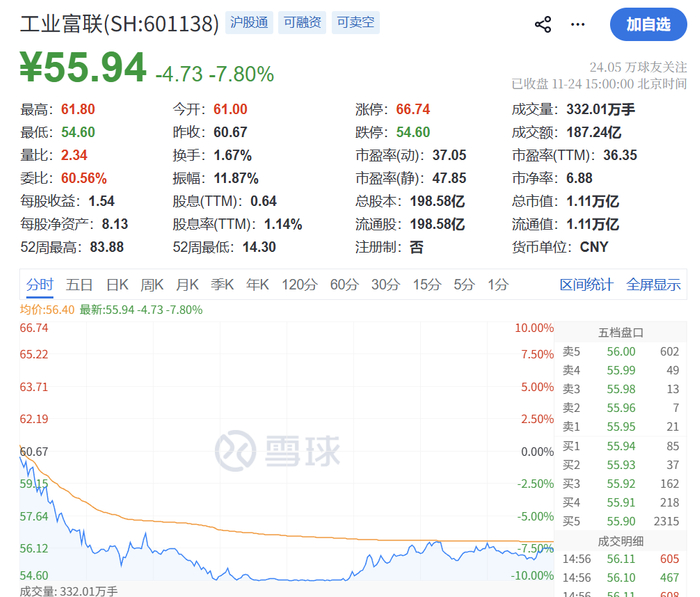
Task: Switch to the 月K chart tab
Action: pyautogui.click(x=187, y=284)
